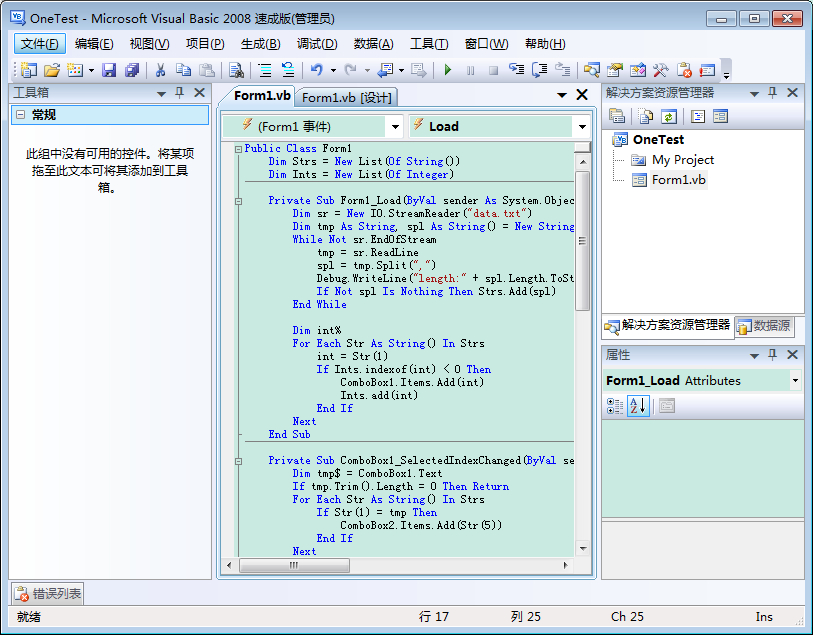
Task: Click the Save All toolbar icon
Action: point(131,70)
